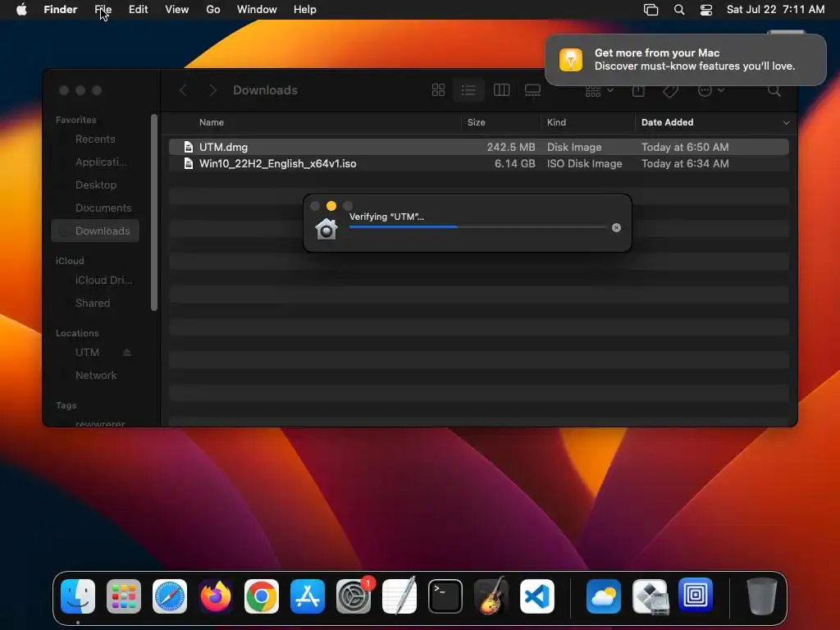The image size is (840, 630).
Task: Eject the UTM volume
Action: [x=127, y=353]
